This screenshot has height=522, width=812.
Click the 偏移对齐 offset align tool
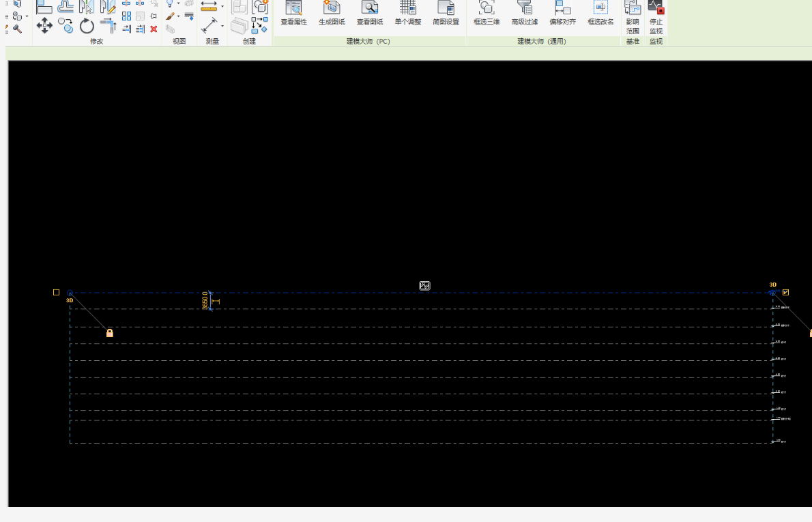[562, 14]
